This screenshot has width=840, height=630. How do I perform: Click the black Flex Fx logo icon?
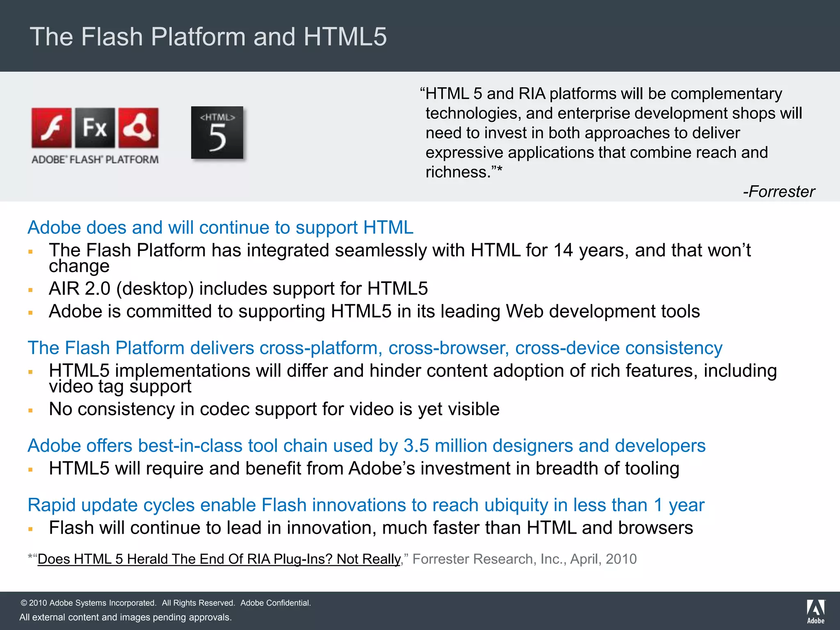[x=95, y=128]
